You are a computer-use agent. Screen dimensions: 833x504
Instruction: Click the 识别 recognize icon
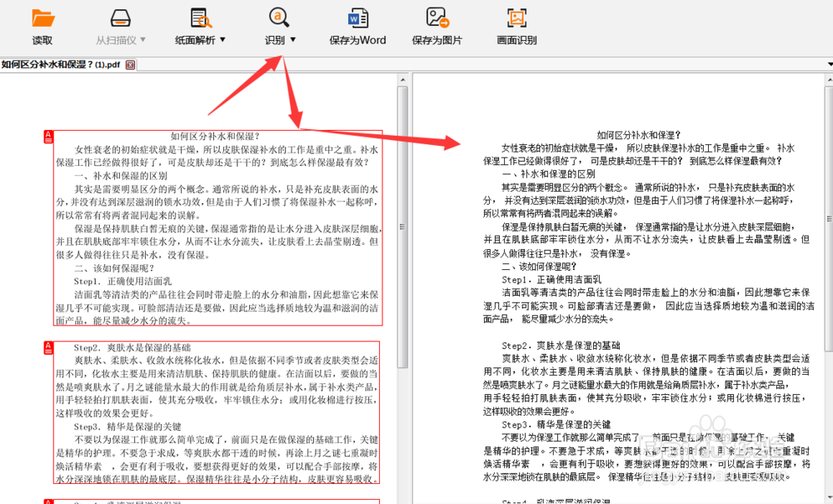point(279,17)
